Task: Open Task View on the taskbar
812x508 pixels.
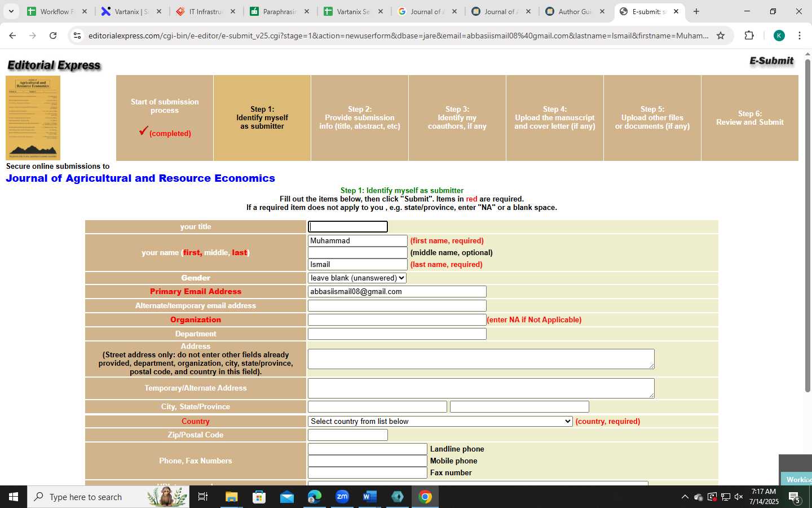Action: pos(203,497)
